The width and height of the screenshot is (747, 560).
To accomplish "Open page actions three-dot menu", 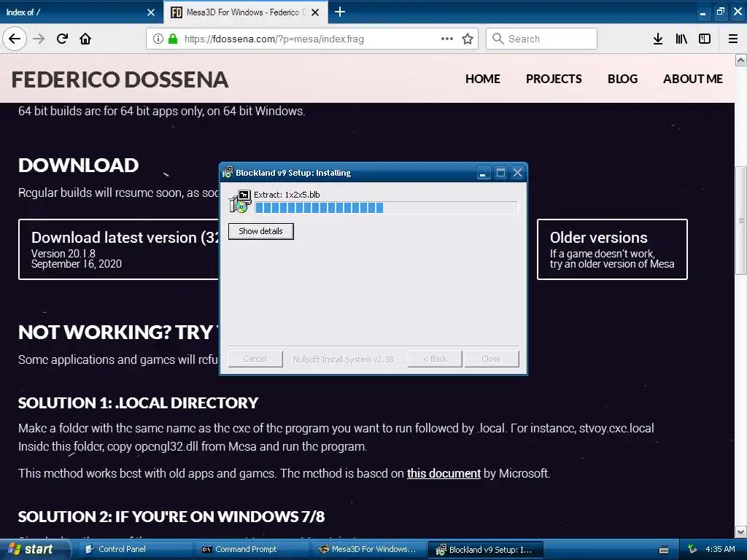I will 447,39.
